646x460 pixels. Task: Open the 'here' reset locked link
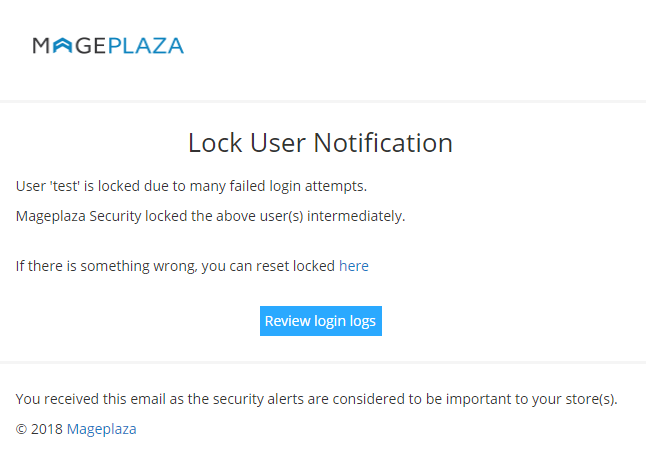pyautogui.click(x=354, y=266)
